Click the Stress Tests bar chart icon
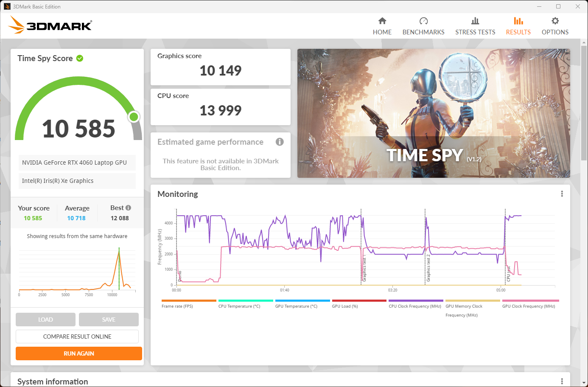 475,21
